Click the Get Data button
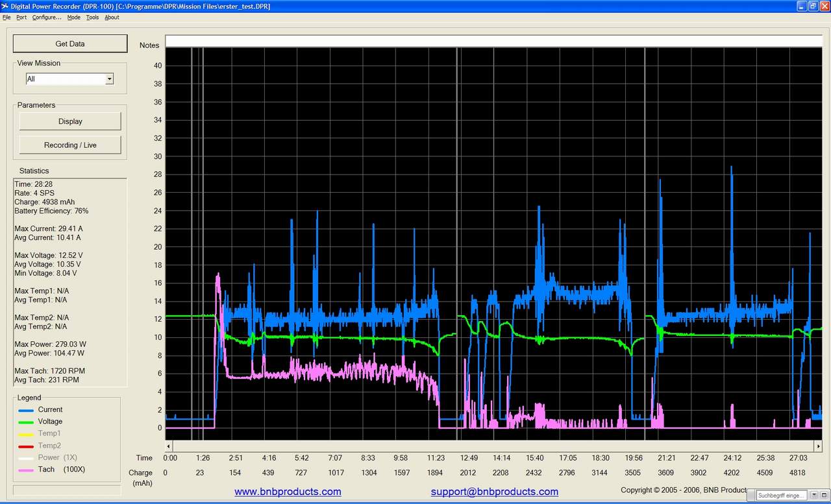Viewport: 831px width, 504px height. 70,43
